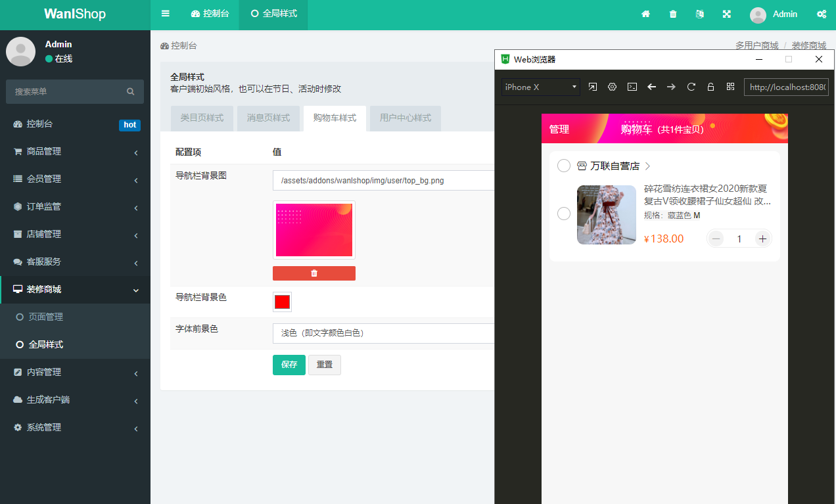
Task: Reload page in Web browser
Action: tap(691, 87)
